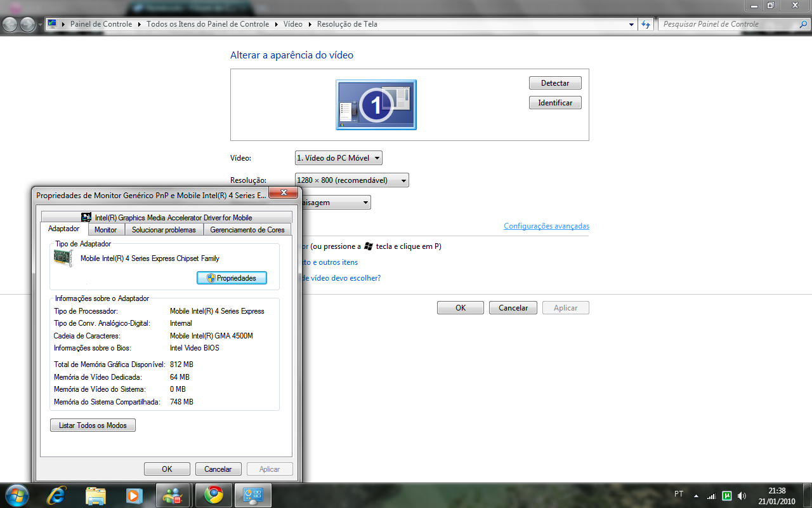Click the Identificar button
The height and width of the screenshot is (508, 812).
555,103
